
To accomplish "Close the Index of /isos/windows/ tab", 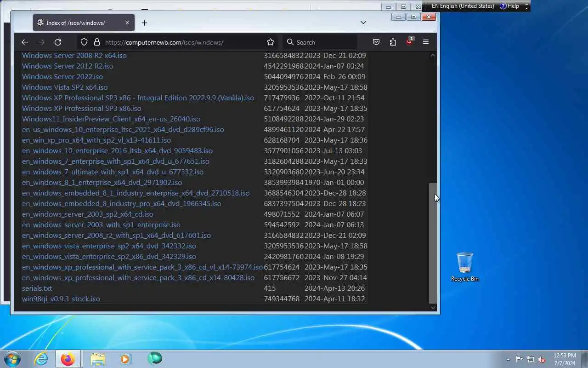I will pos(127,23).
